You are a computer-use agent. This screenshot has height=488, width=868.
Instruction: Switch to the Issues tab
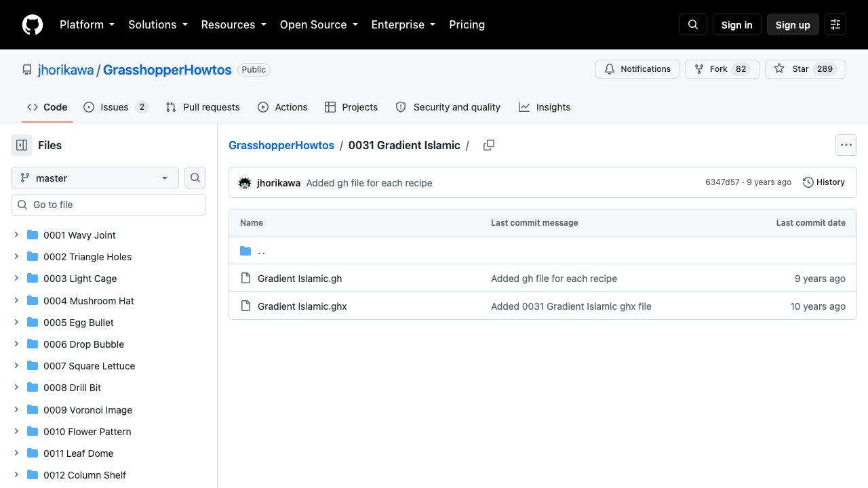[x=116, y=107]
